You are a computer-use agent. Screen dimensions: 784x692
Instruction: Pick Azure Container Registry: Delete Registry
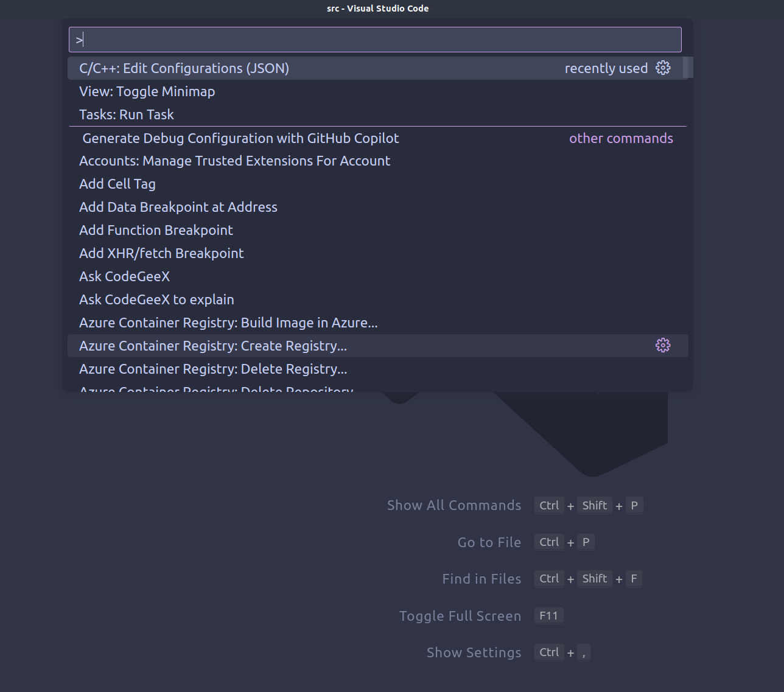pos(213,369)
